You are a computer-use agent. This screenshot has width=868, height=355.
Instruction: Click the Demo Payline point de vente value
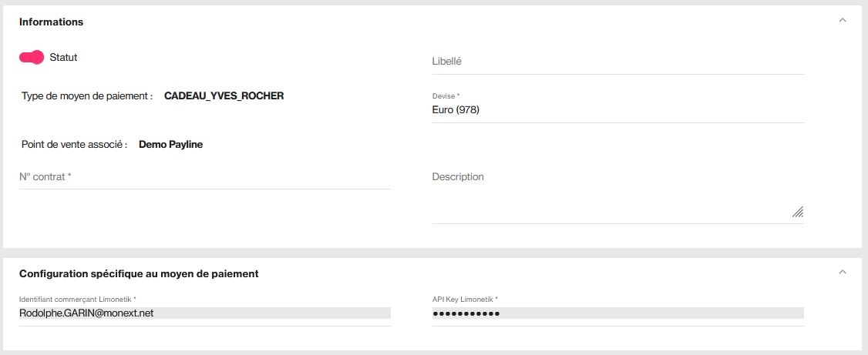[x=170, y=145]
